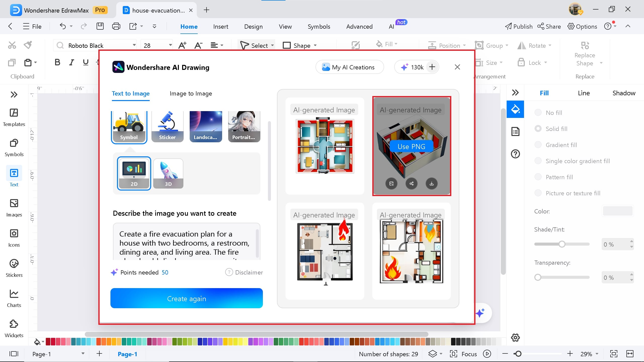This screenshot has height=362, width=644.
Task: Open the Image to Image tab
Action: pyautogui.click(x=191, y=94)
